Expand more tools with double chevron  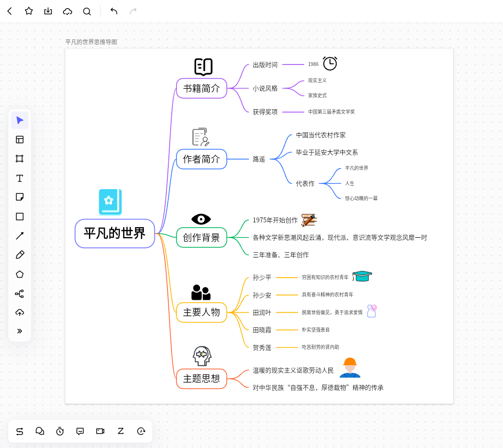(20, 331)
